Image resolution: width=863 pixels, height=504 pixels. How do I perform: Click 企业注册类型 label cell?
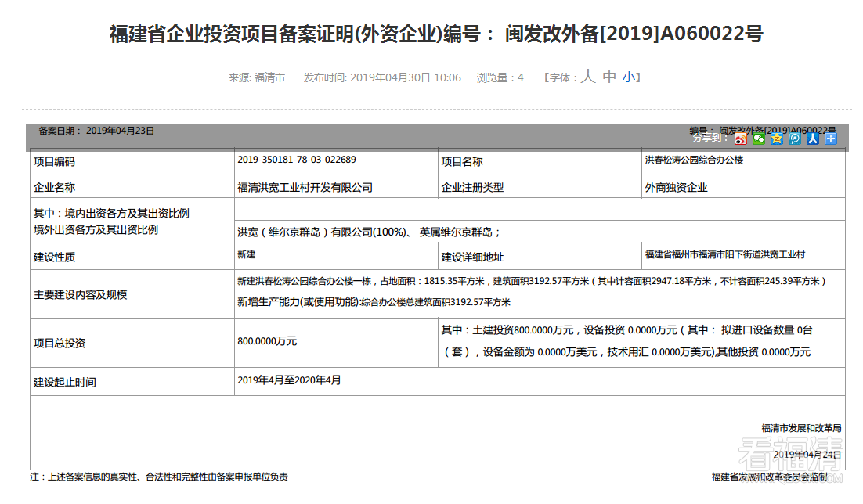click(540, 187)
